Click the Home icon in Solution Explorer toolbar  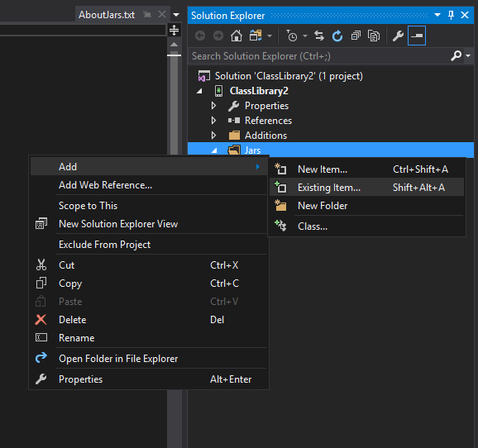click(237, 36)
